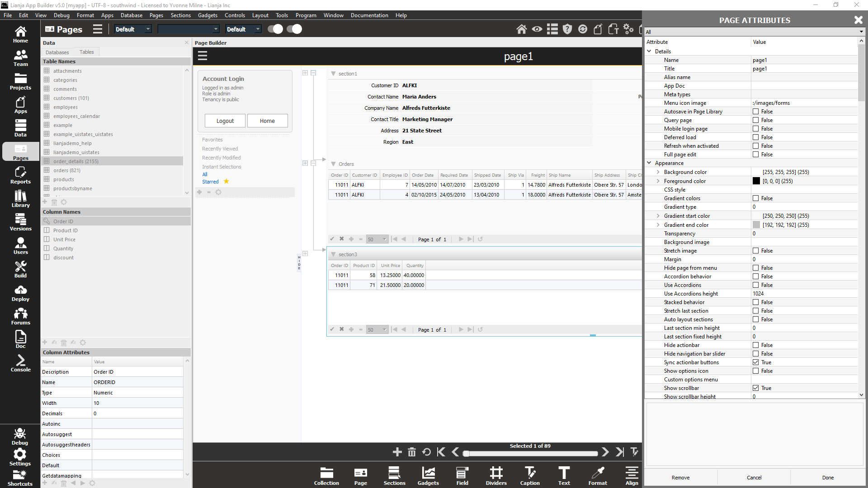The image size is (868, 488).
Task: Click the Gadgets toolbar icon
Action: 428,476
